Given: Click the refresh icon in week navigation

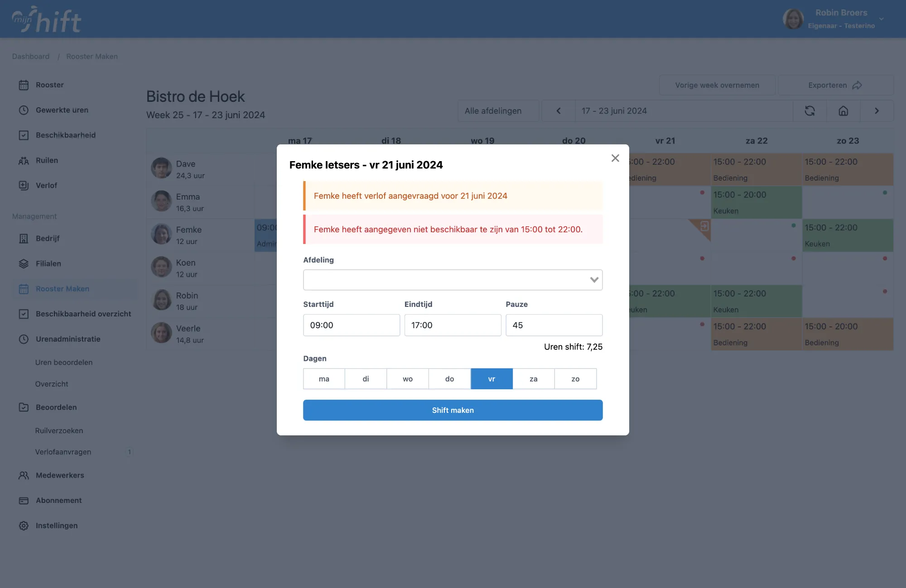Looking at the screenshot, I should point(810,111).
